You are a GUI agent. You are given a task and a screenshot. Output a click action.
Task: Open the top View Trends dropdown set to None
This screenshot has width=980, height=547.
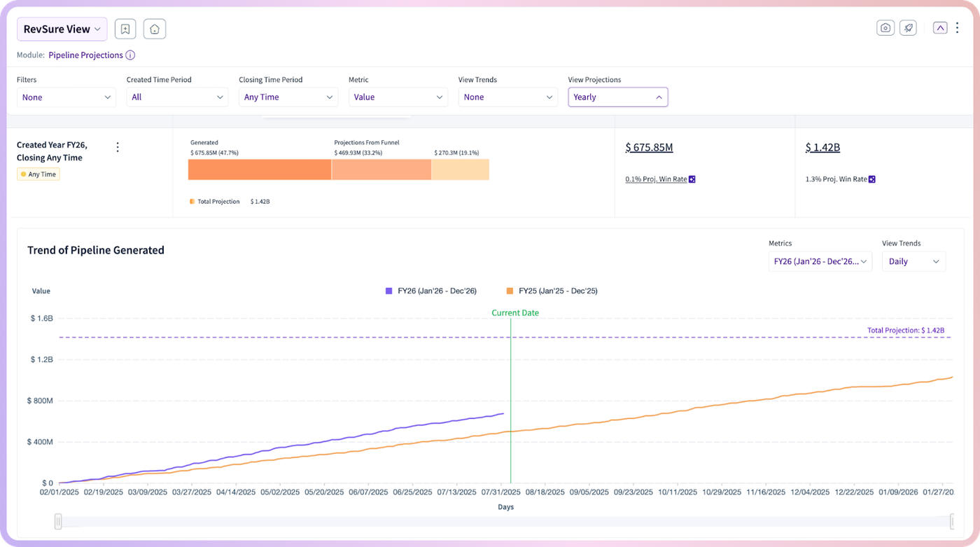point(508,97)
